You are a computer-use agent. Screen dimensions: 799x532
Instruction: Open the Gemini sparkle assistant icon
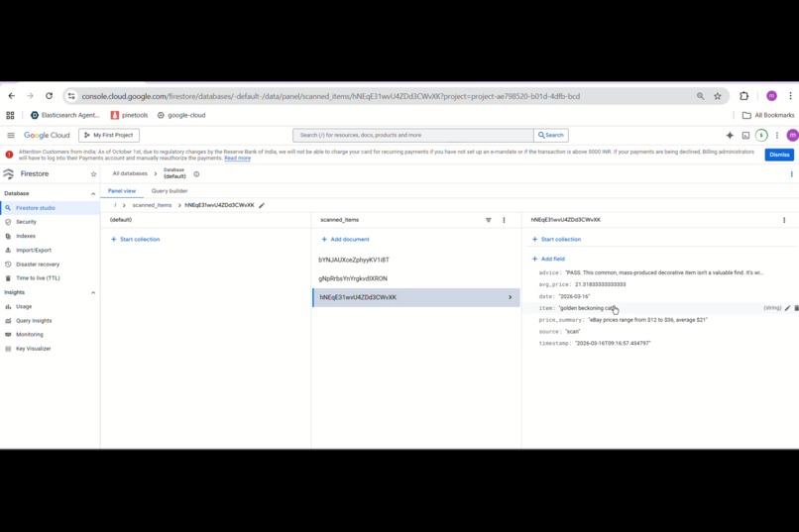(x=730, y=135)
